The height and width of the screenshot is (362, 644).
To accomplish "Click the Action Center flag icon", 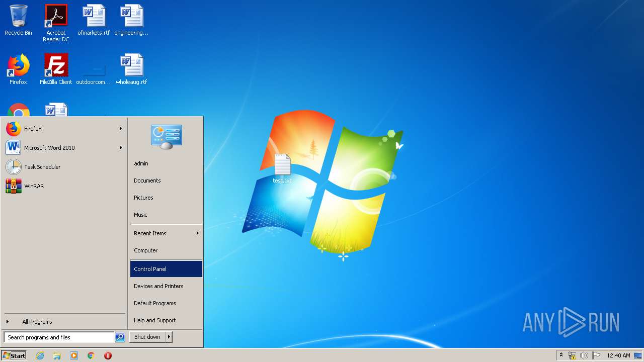I will pos(596,355).
